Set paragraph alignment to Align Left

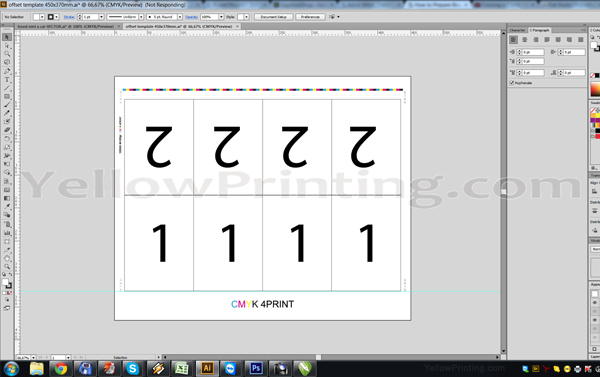pyautogui.click(x=514, y=39)
